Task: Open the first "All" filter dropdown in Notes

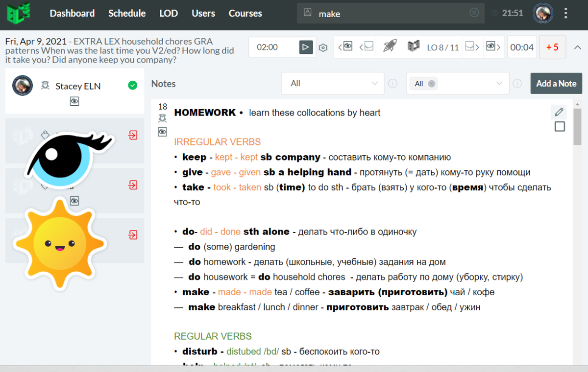Action: 333,84
